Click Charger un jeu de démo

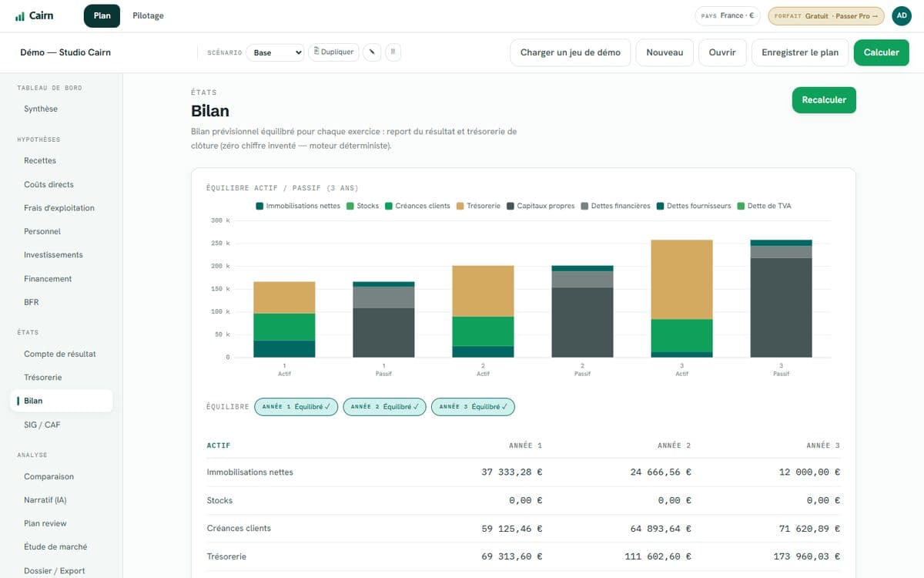click(x=571, y=52)
